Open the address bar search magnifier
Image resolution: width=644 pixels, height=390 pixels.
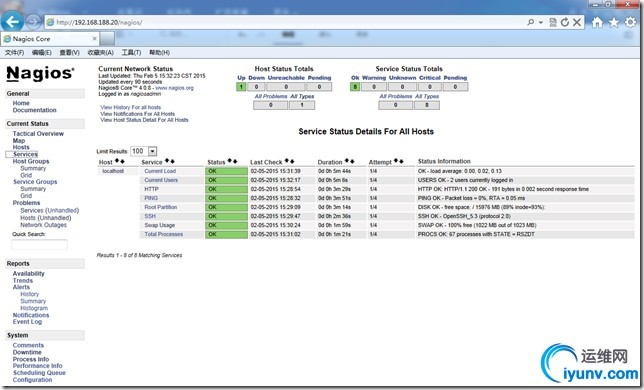pos(531,22)
